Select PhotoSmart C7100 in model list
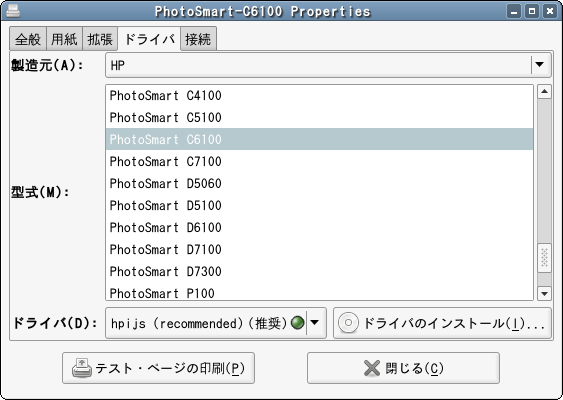 pos(319,162)
